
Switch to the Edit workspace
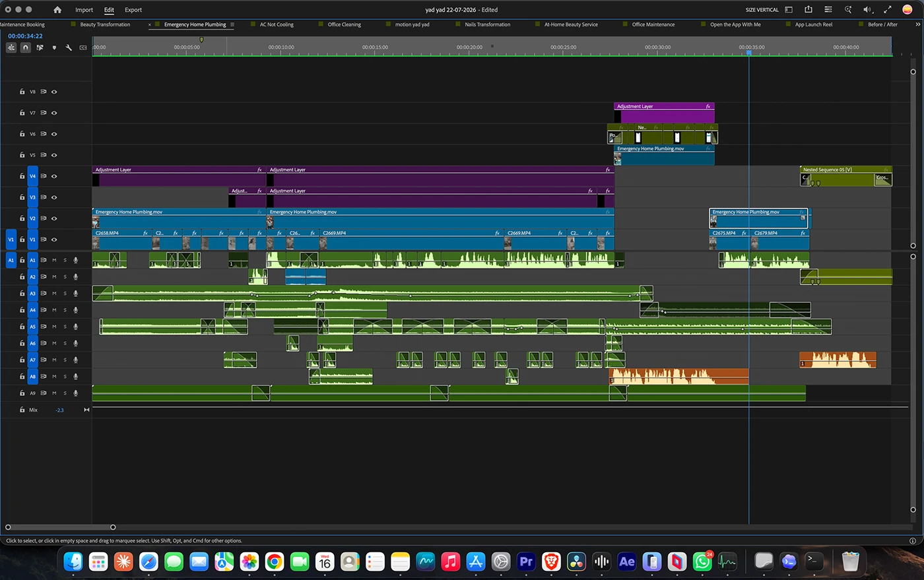[109, 10]
